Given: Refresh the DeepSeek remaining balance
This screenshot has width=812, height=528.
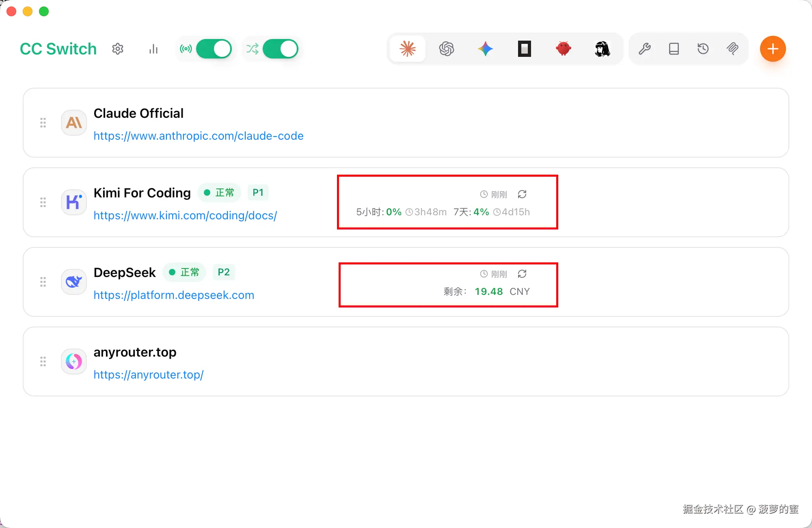Looking at the screenshot, I should [x=522, y=274].
